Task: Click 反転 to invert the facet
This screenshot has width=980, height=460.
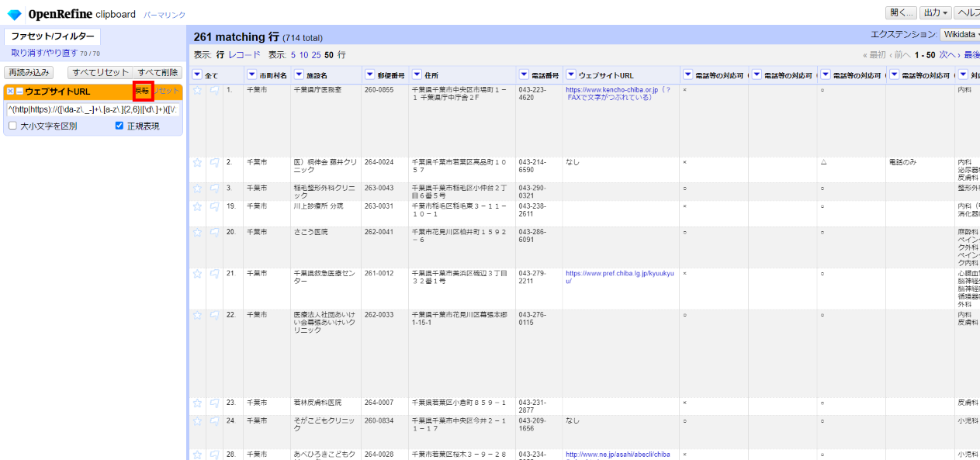Action: (143, 92)
